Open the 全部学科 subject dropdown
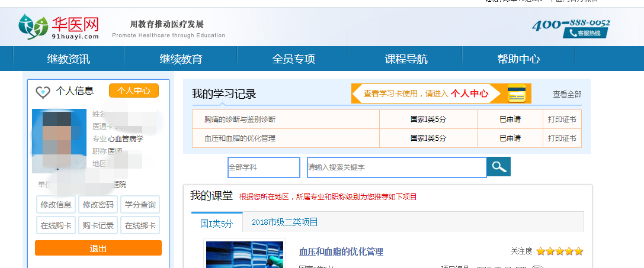 coord(264,167)
